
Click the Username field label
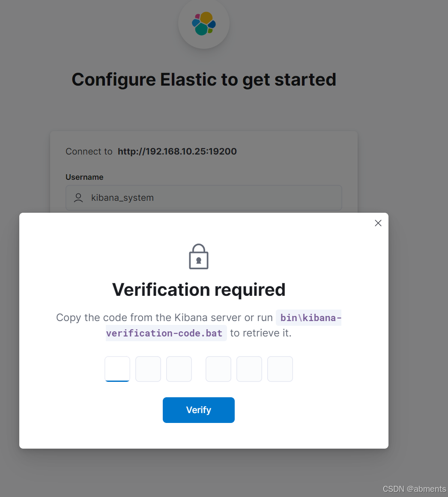(84, 177)
